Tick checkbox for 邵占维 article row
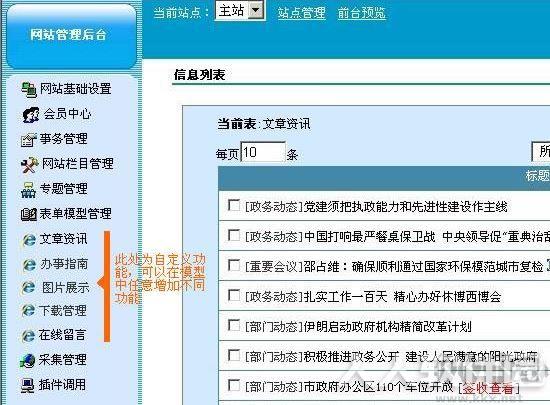The height and width of the screenshot is (405, 550). (x=234, y=265)
